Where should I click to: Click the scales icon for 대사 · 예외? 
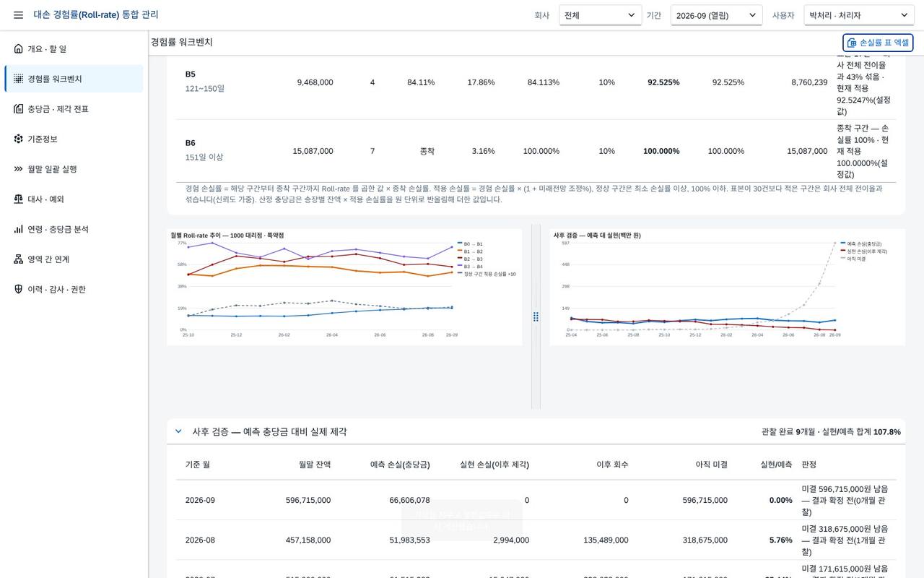coord(18,199)
